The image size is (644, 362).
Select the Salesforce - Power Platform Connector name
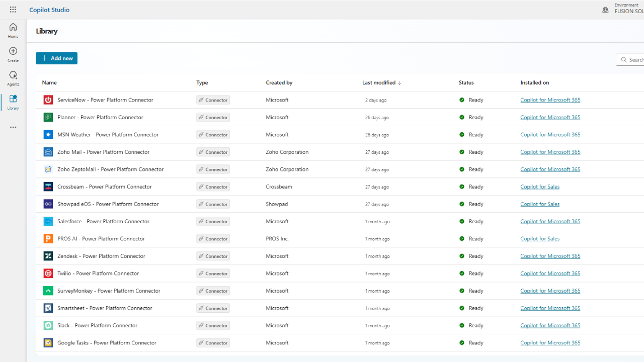tap(103, 221)
